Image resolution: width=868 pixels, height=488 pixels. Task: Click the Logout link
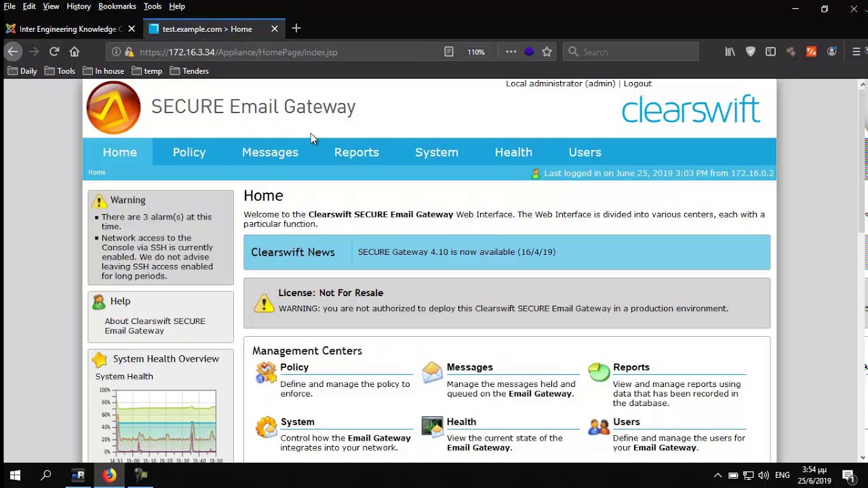(x=637, y=83)
